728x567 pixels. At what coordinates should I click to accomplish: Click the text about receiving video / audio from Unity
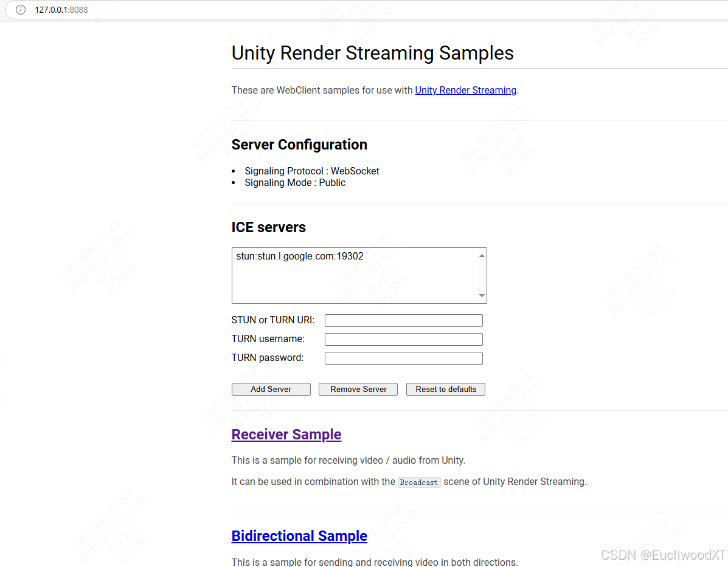tap(348, 460)
